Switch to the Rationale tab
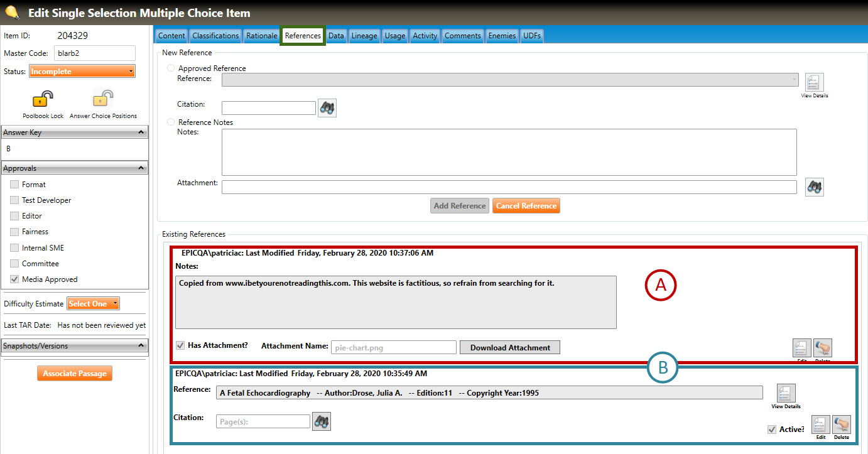The height and width of the screenshot is (454, 868). (x=261, y=36)
